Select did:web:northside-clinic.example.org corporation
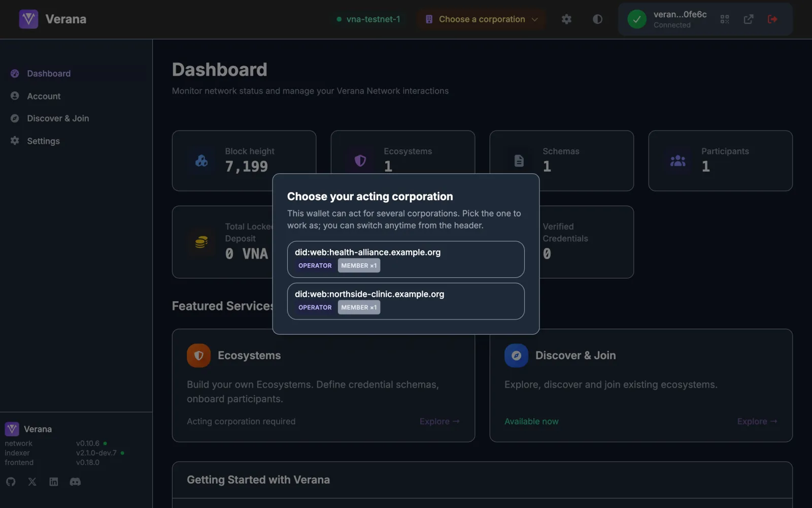Viewport: 812px width, 508px height. tap(405, 301)
